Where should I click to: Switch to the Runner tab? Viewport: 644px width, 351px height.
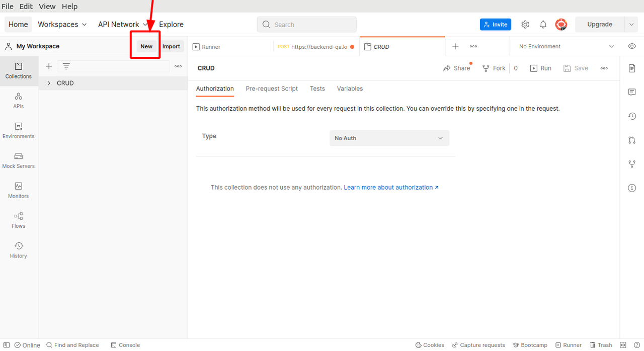coord(230,46)
